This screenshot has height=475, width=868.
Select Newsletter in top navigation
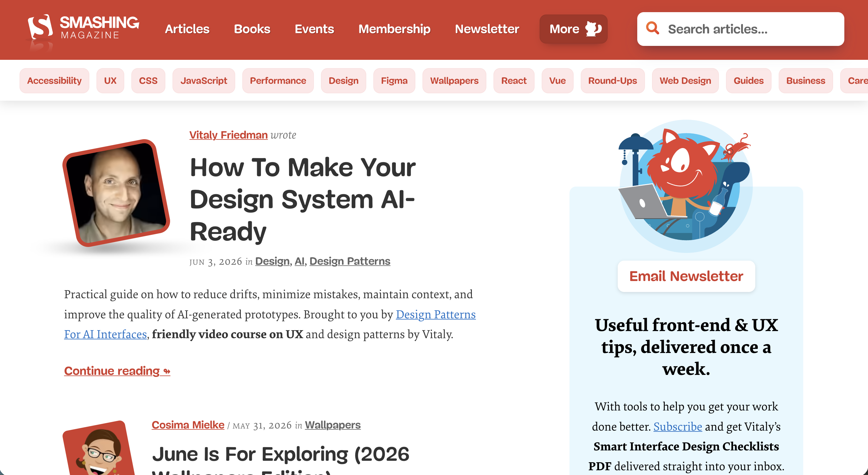487,29
